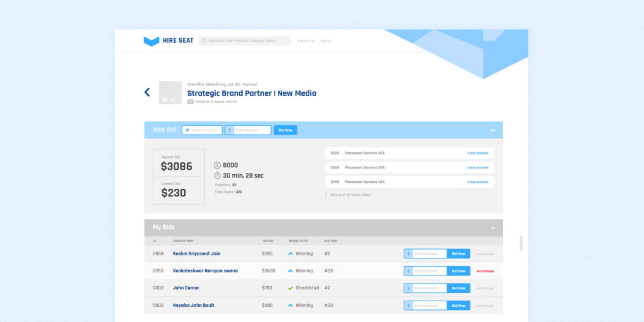Click the 8000 coin icon
This screenshot has width=644, height=322.
(217, 165)
